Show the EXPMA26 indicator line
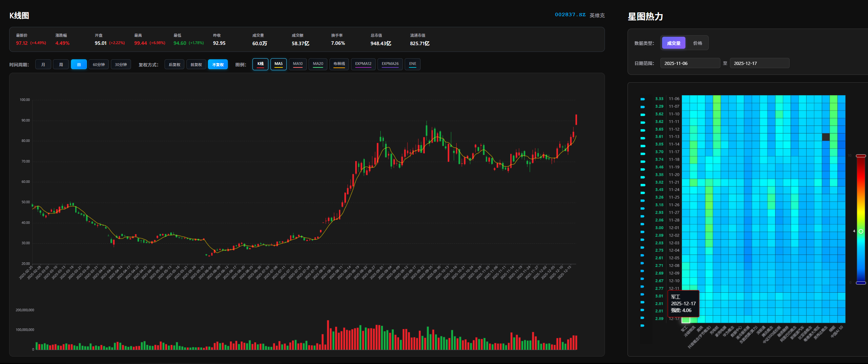This screenshot has height=364, width=868. tap(390, 64)
